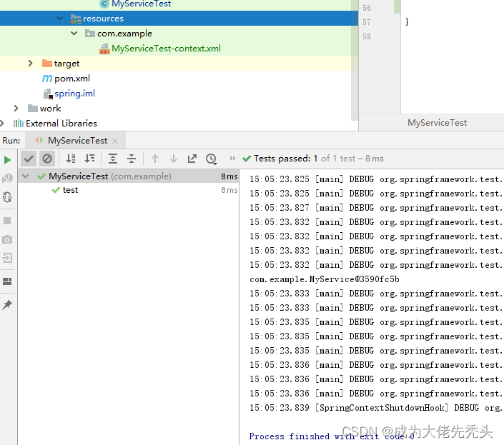The height and width of the screenshot is (445, 504).
Task: Select the work folder
Action: coord(50,109)
